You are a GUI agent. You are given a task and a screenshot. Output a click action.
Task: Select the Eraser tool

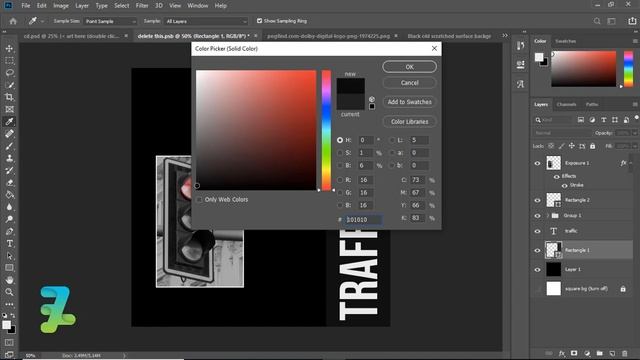point(9,182)
